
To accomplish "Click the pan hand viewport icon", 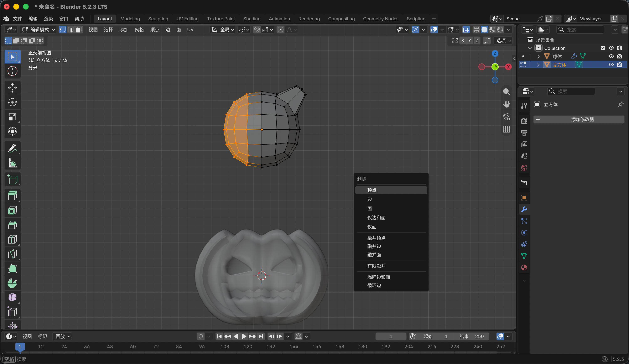I will [x=506, y=104].
